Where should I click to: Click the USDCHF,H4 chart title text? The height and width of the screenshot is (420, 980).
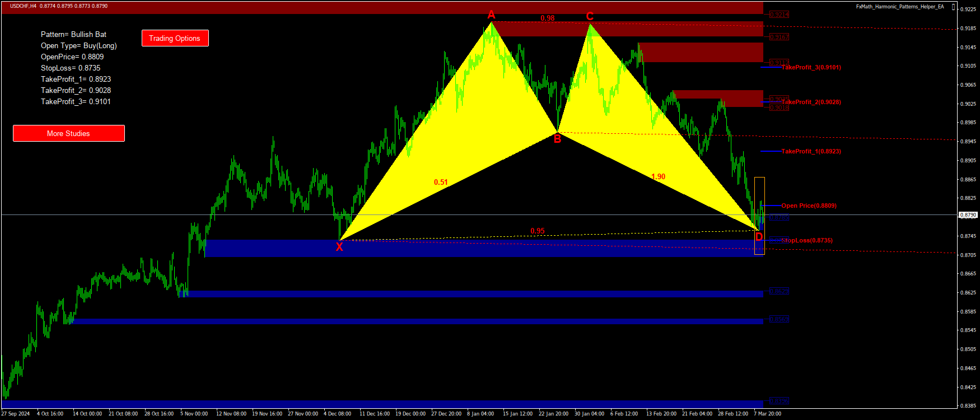pos(24,6)
